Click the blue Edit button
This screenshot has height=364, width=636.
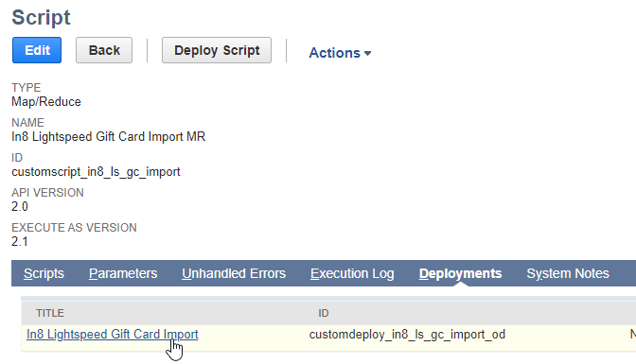[x=37, y=50]
